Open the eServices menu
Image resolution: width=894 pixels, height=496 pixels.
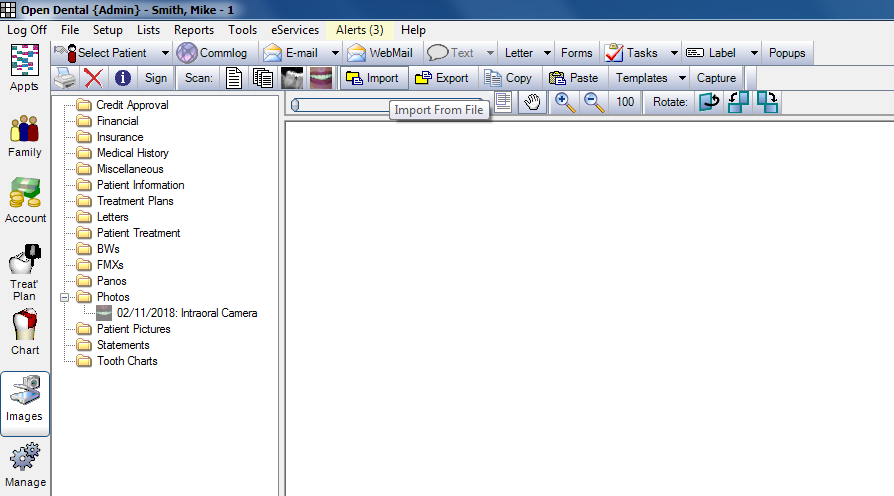(x=295, y=30)
